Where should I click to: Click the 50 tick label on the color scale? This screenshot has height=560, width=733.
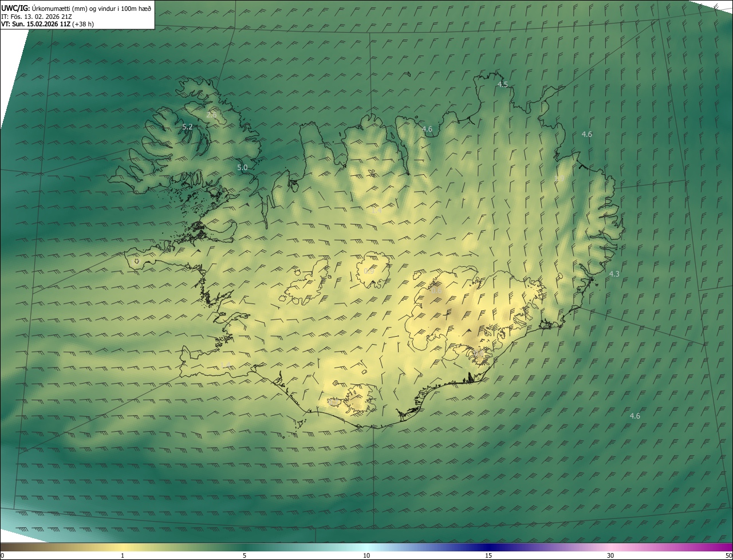click(728, 555)
